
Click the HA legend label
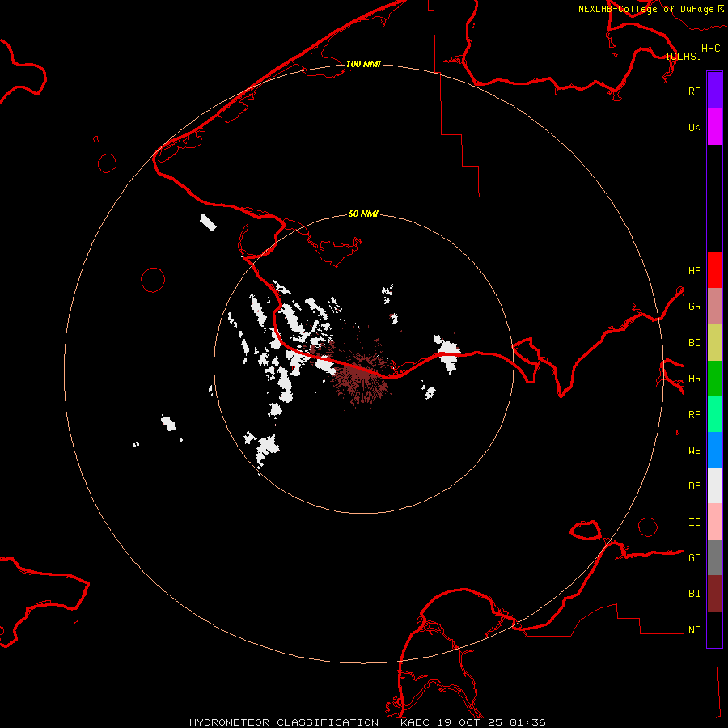[694, 270]
